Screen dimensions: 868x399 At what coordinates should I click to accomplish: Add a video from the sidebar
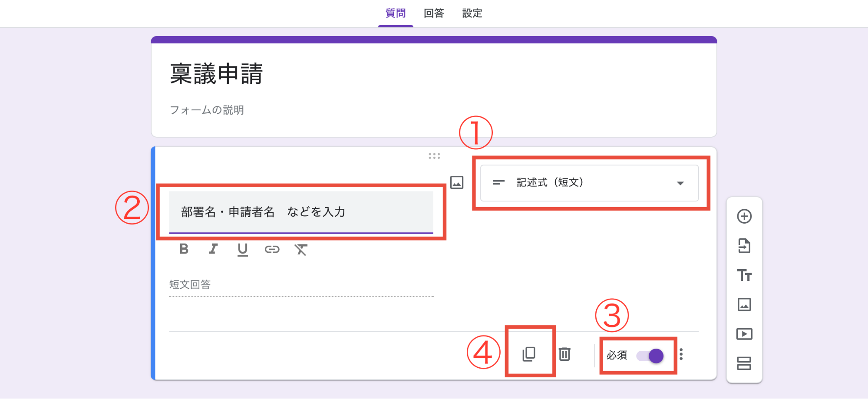click(744, 334)
